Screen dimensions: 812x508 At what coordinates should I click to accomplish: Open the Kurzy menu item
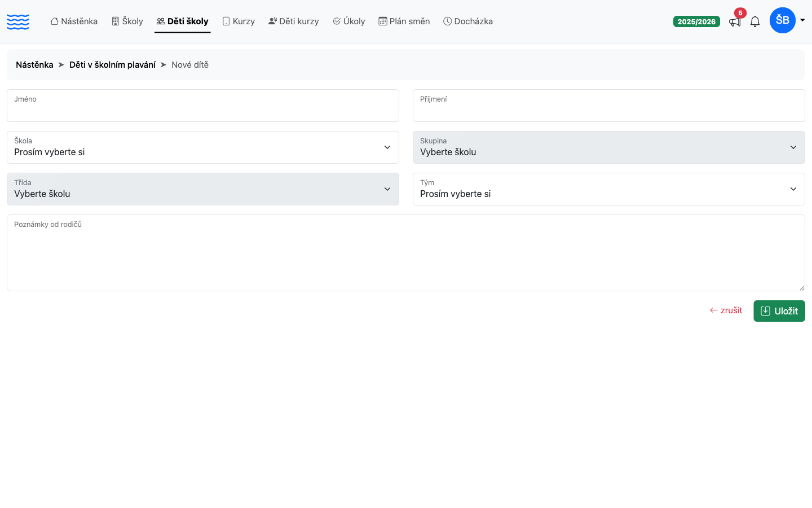click(239, 21)
